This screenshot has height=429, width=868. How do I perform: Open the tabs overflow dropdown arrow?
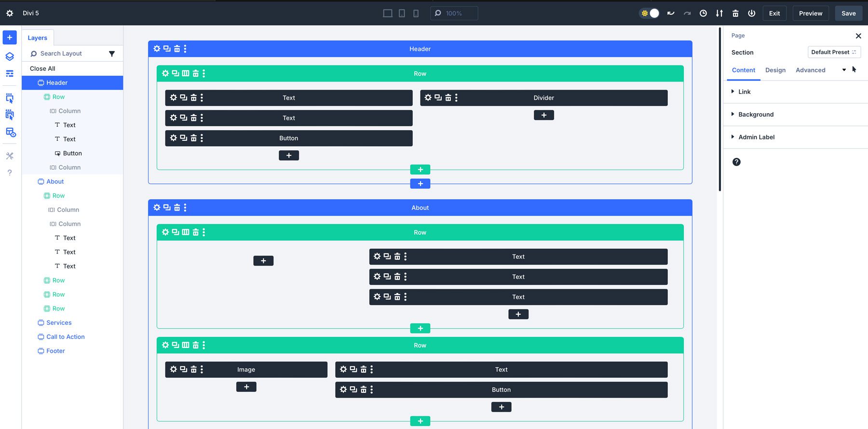click(x=844, y=70)
